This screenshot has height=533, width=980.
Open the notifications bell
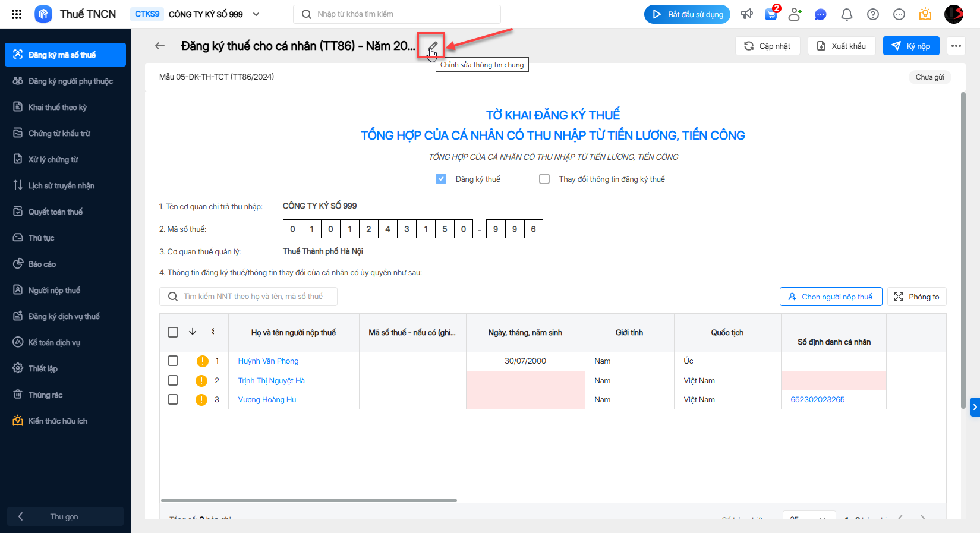tap(847, 14)
